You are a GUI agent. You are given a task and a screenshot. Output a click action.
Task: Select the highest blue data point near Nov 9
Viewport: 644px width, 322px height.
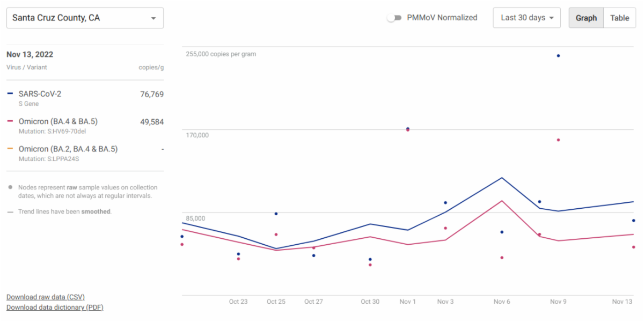point(558,56)
